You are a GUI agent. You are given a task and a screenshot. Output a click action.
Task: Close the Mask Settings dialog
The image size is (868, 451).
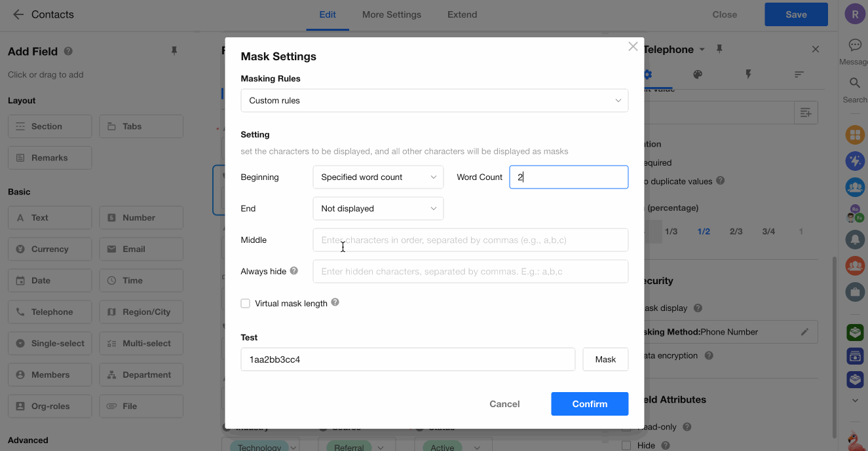tap(633, 46)
